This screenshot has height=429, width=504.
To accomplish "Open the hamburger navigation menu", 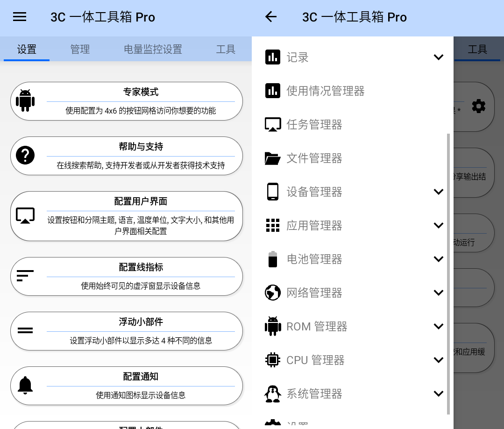I will pos(19,17).
